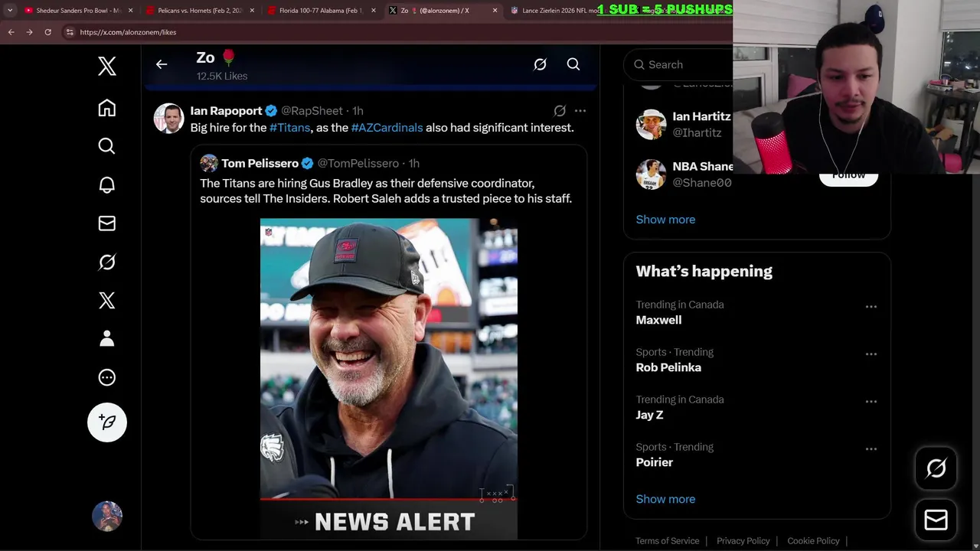
Task: Open more options on Rapoport post
Action: (x=580, y=111)
